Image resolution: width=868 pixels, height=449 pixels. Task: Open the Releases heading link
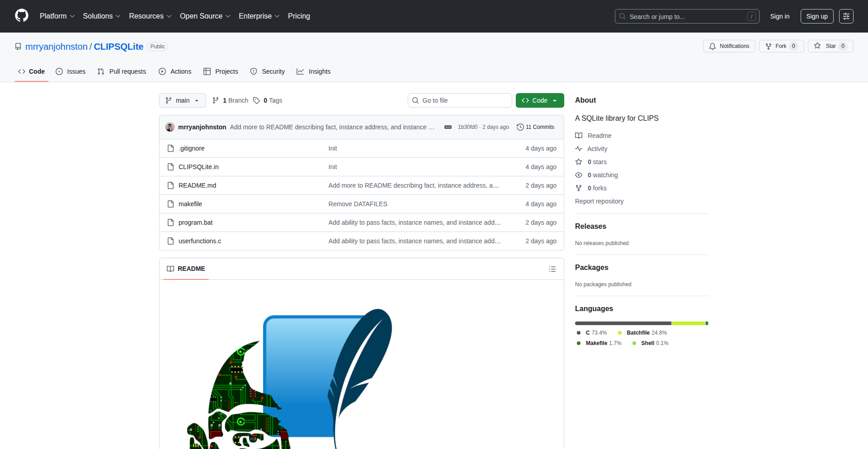[x=590, y=226]
